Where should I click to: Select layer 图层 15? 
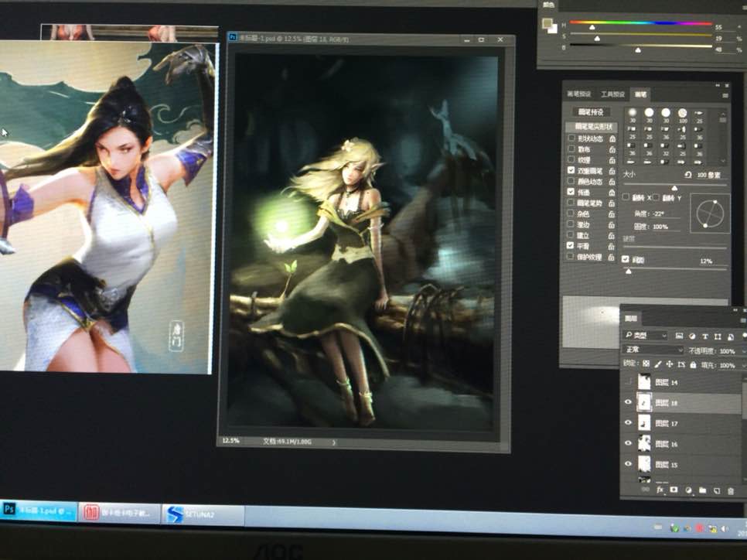pos(682,464)
